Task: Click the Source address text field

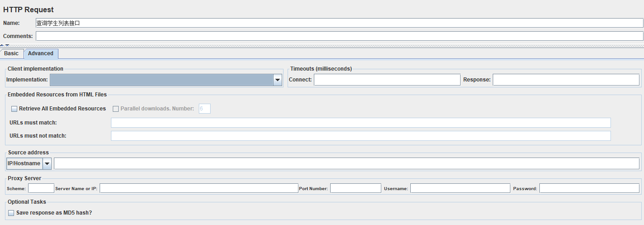Action: (346, 163)
